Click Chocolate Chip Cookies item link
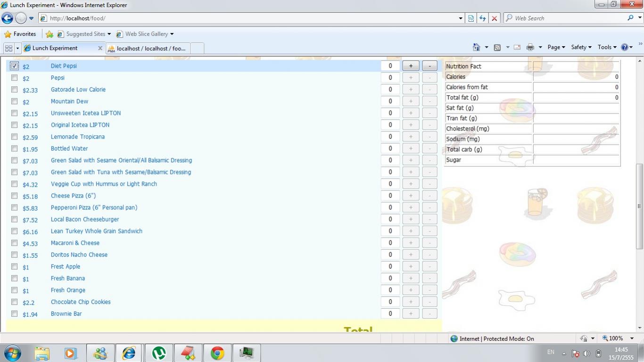 tap(81, 302)
